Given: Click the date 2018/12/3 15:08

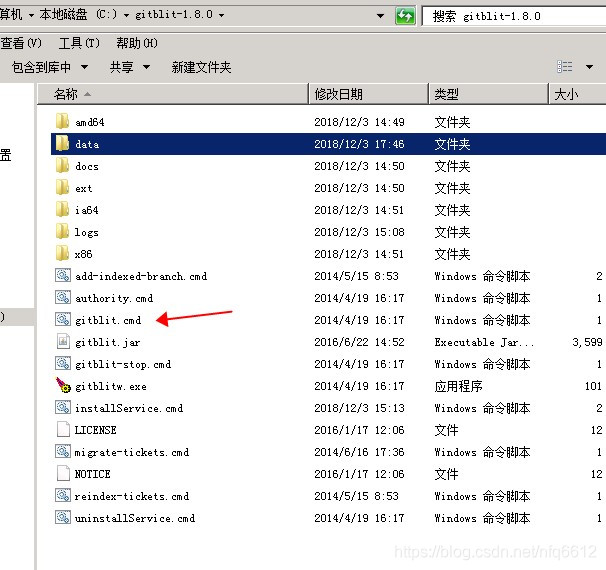Looking at the screenshot, I should pyautogui.click(x=359, y=232).
